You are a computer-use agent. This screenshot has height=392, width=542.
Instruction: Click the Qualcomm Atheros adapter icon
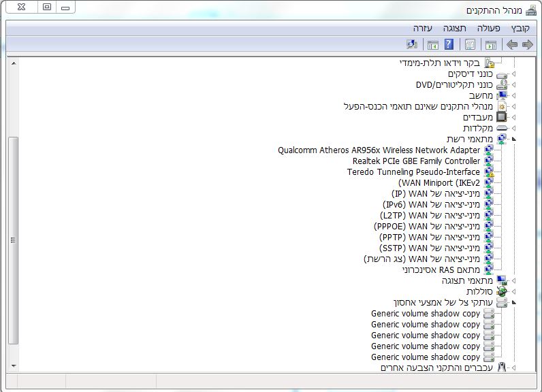(x=488, y=150)
